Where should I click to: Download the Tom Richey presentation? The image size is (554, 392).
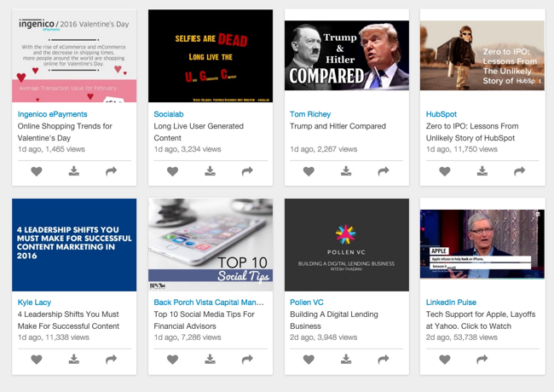coord(346,171)
